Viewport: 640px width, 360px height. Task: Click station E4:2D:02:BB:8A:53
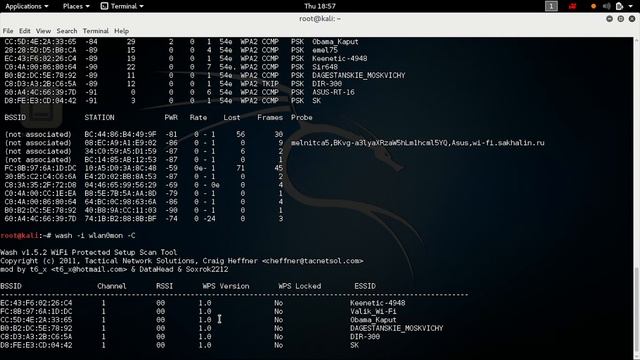coord(120,177)
